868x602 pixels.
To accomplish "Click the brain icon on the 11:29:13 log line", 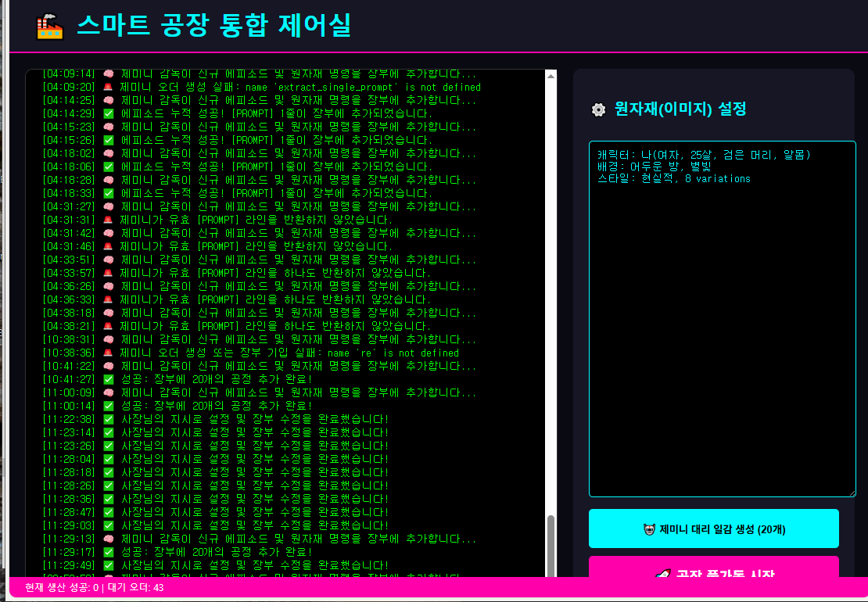I will pos(109,539).
